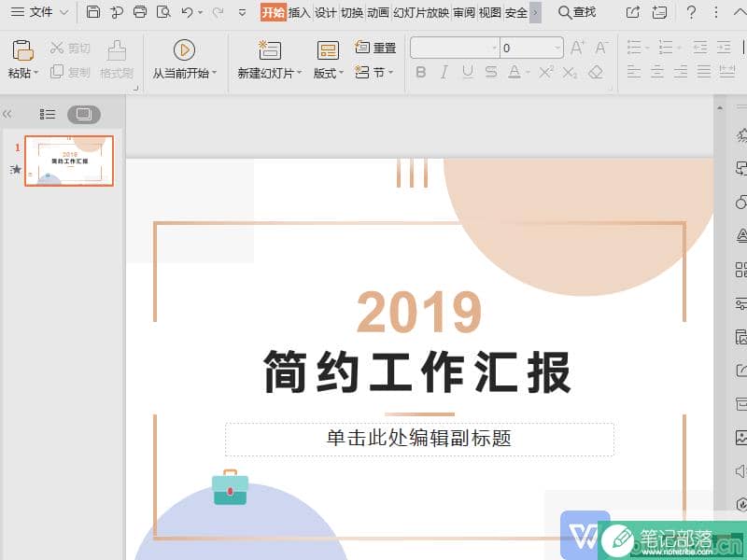Collapse the slide panel with double chevron
This screenshot has height=560, width=747.
coord(7,114)
